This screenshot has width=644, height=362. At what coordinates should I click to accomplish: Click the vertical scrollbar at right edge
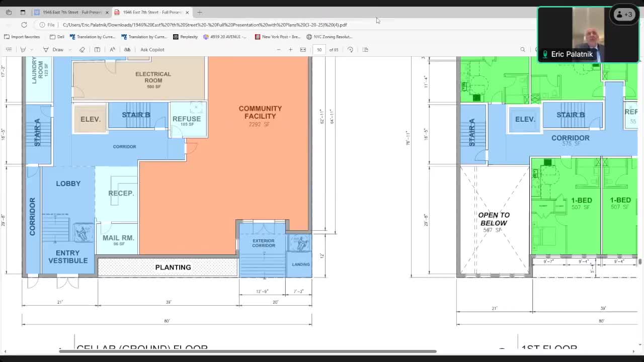coord(640,261)
